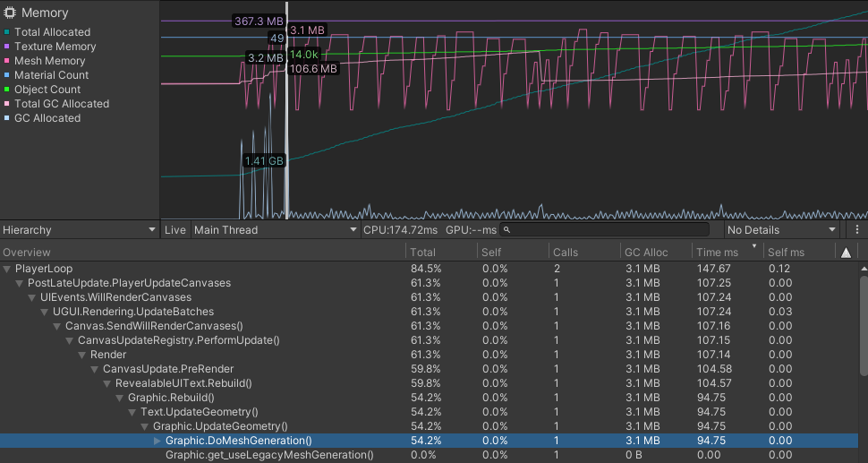Collapse Text.UpdateGeometry() row
The image size is (868, 463).
pyautogui.click(x=132, y=412)
